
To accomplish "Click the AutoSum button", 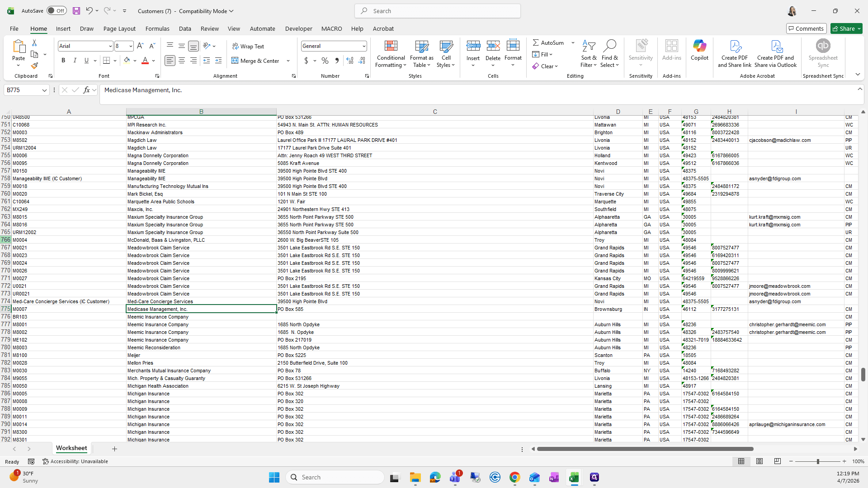I will (548, 42).
